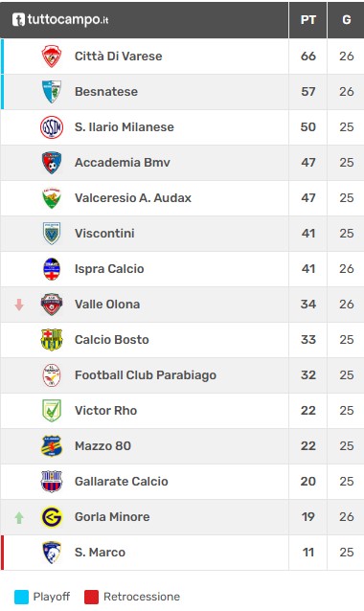Click S. Marco's points value 11
The width and height of the screenshot is (364, 611).
(x=307, y=553)
